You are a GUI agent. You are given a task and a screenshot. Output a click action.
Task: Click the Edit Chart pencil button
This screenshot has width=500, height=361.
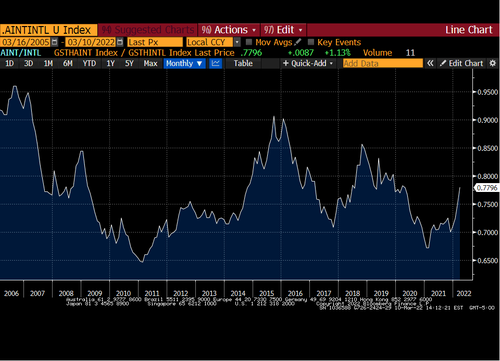click(461, 63)
